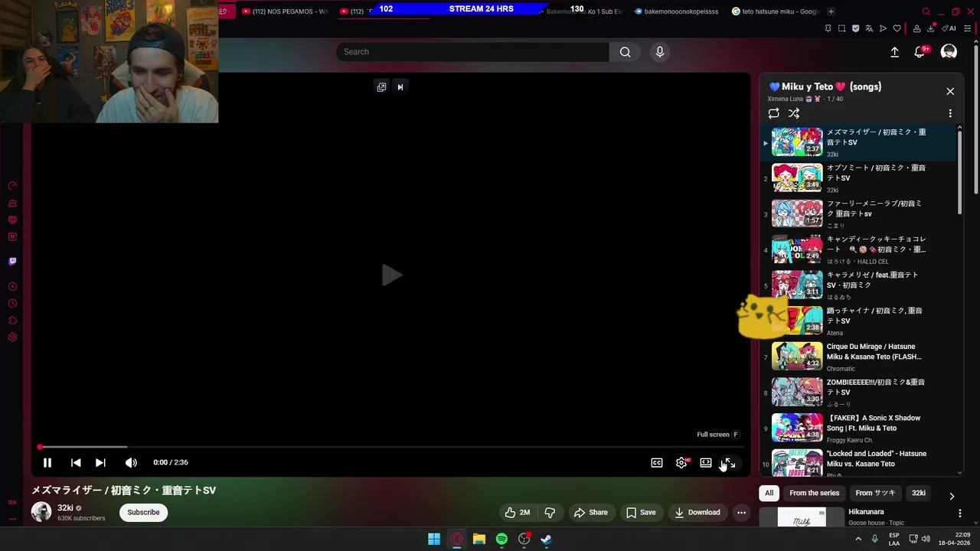The height and width of the screenshot is (551, 980).
Task: Select the All filter chip
Action: 769,493
